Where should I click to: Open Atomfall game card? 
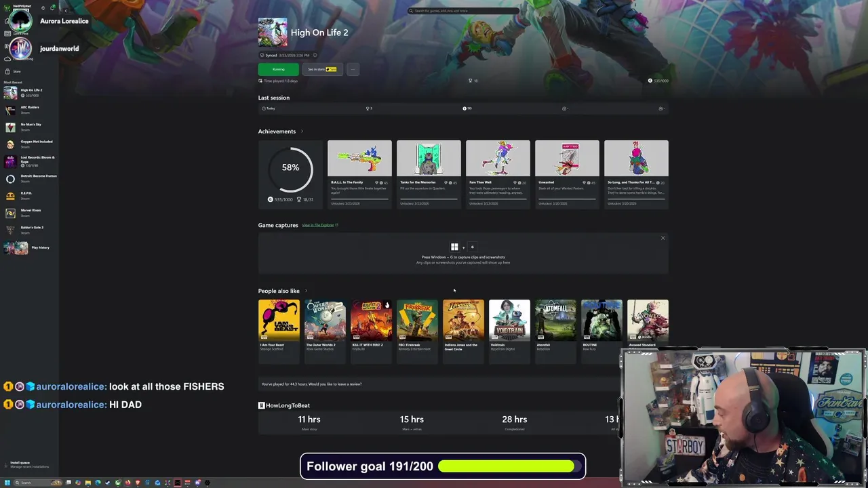click(x=555, y=331)
